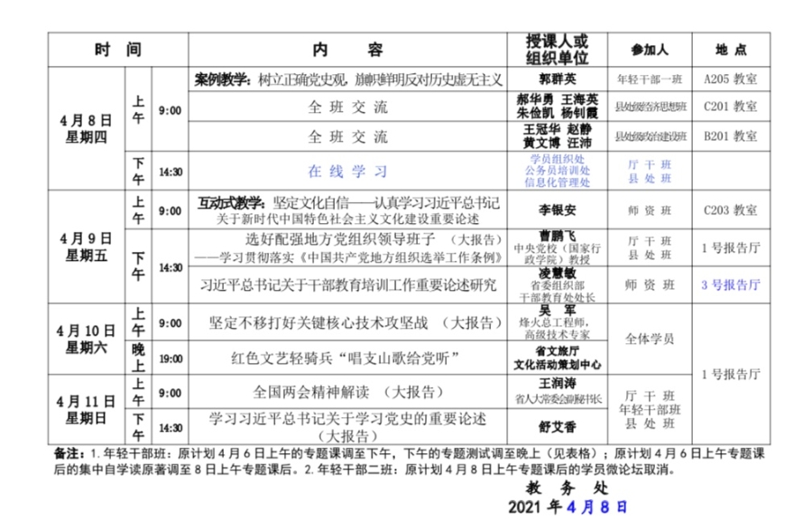Select the 4月9日 星期五 date cell
The width and height of the screenshot is (812, 521).
(84, 246)
